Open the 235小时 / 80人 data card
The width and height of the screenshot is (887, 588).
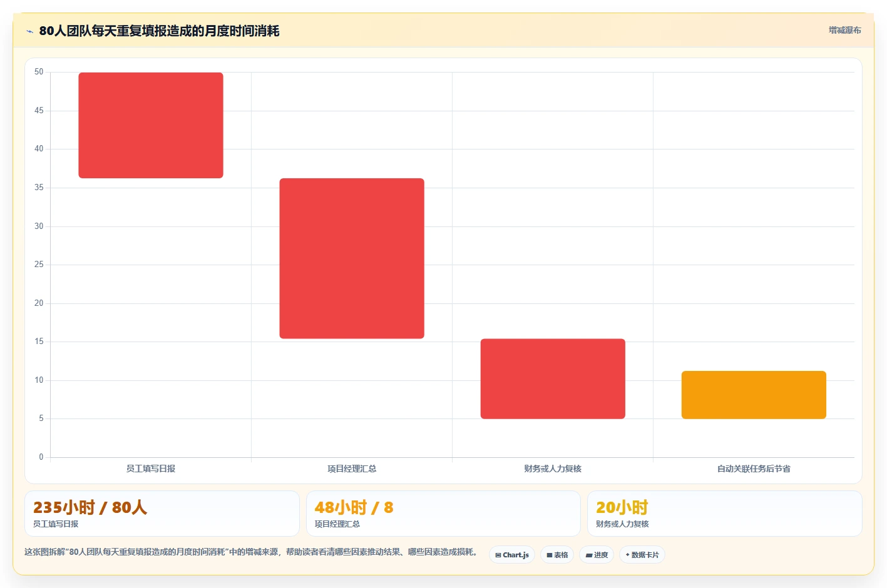click(x=162, y=514)
